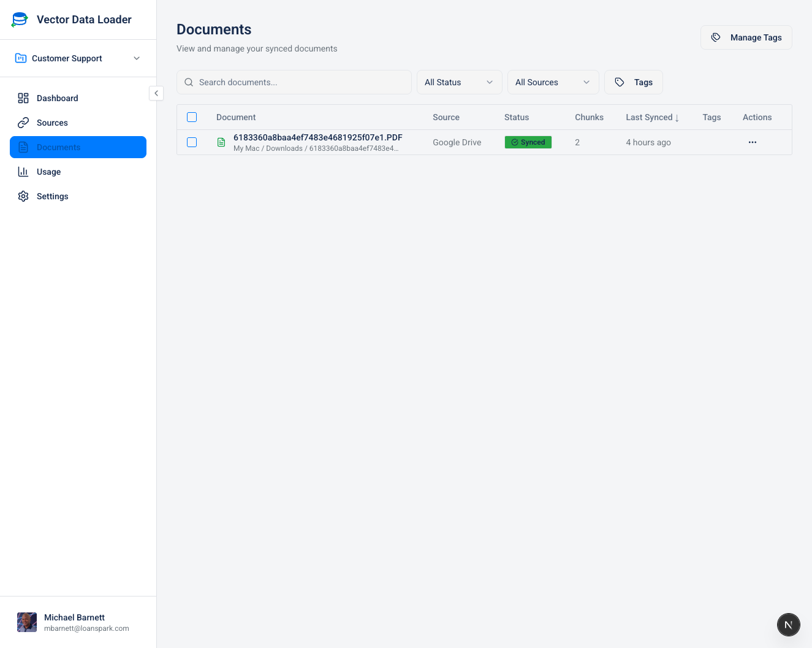Sort by Last Synced column header
This screenshot has width=812, height=648.
pos(652,116)
